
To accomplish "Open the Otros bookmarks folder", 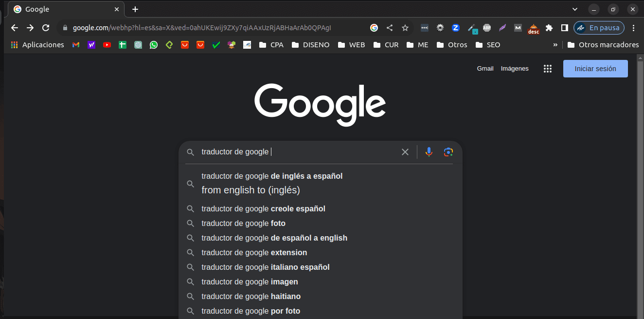I will [x=452, y=45].
